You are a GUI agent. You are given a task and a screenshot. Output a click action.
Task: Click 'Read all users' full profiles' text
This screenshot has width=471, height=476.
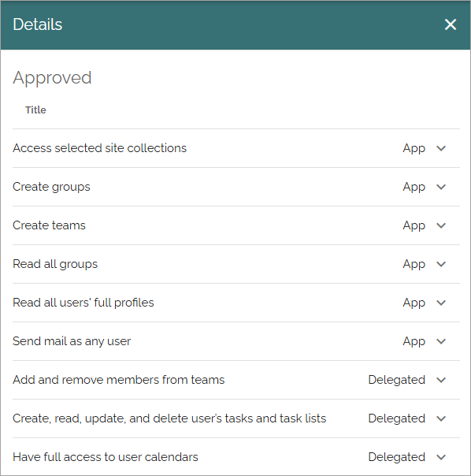pyautogui.click(x=83, y=303)
